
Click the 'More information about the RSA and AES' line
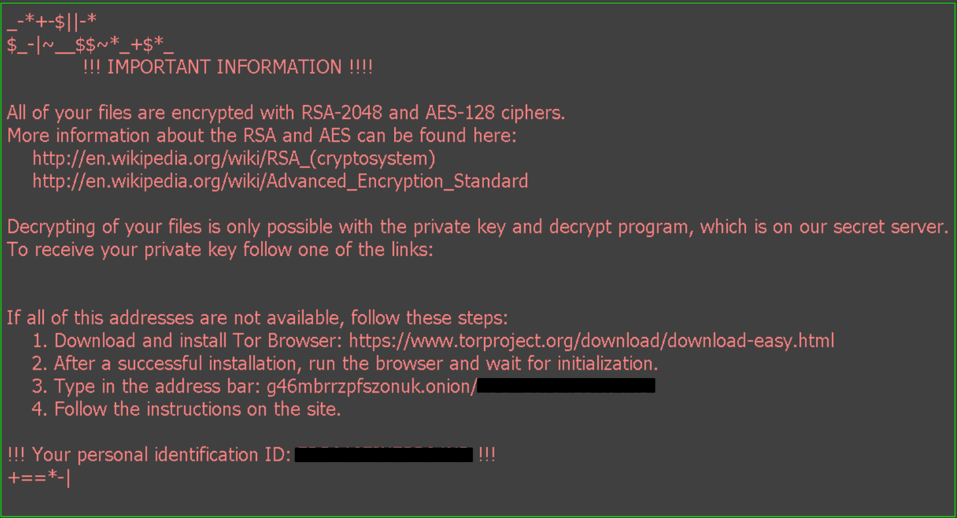261,135
